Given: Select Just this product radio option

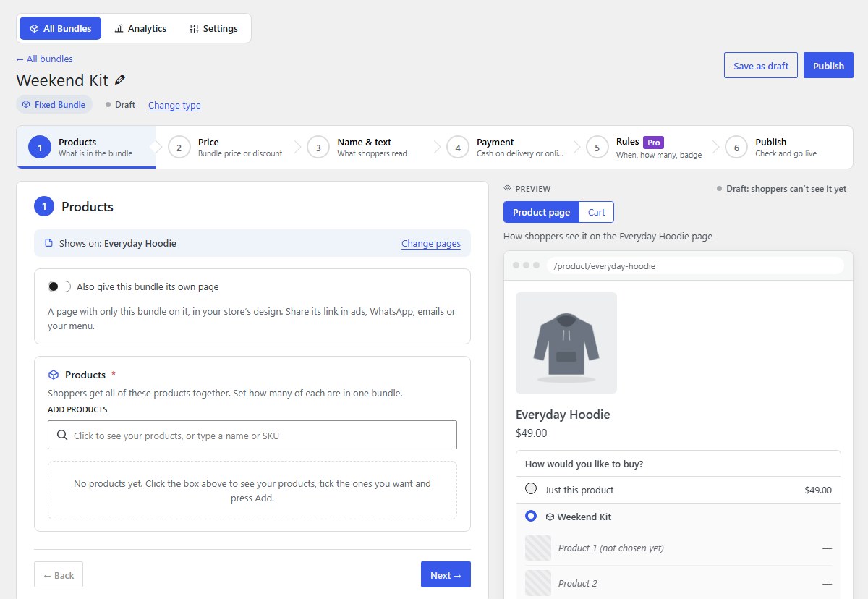Looking at the screenshot, I should coord(531,489).
